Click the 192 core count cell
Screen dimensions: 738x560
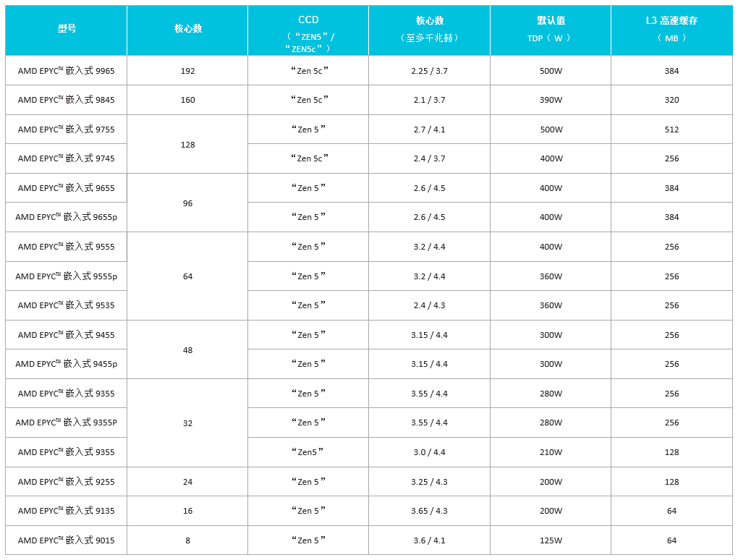188,71
